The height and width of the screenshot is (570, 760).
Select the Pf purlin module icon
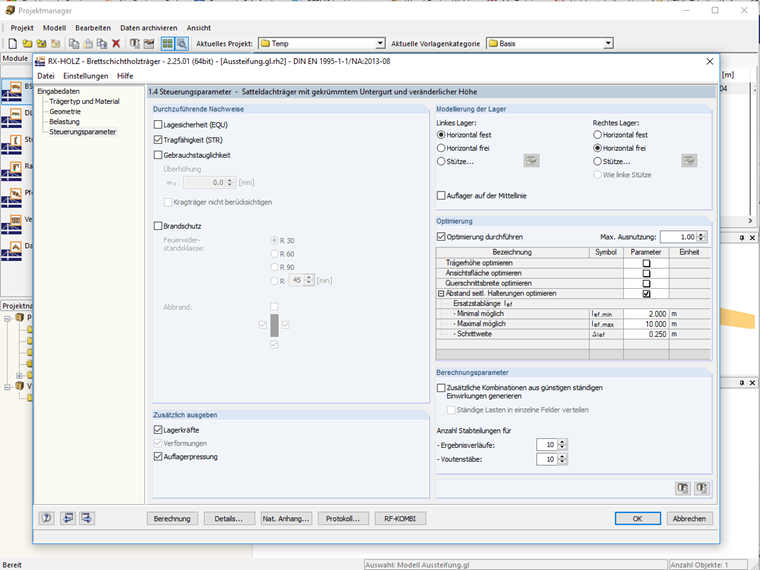pos(12,198)
